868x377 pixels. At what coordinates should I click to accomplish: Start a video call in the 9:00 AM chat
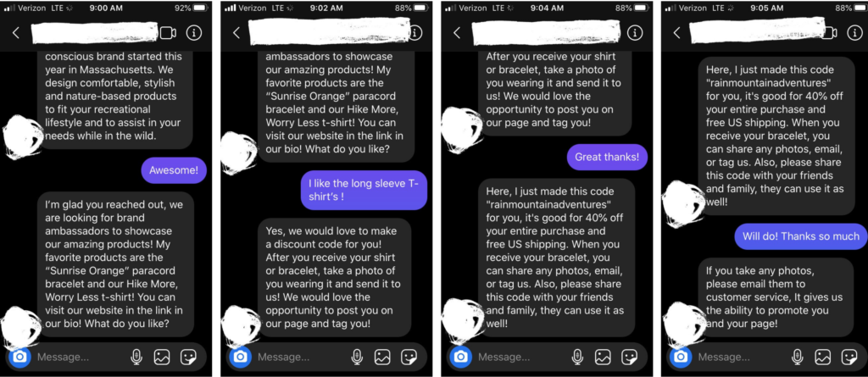[169, 33]
